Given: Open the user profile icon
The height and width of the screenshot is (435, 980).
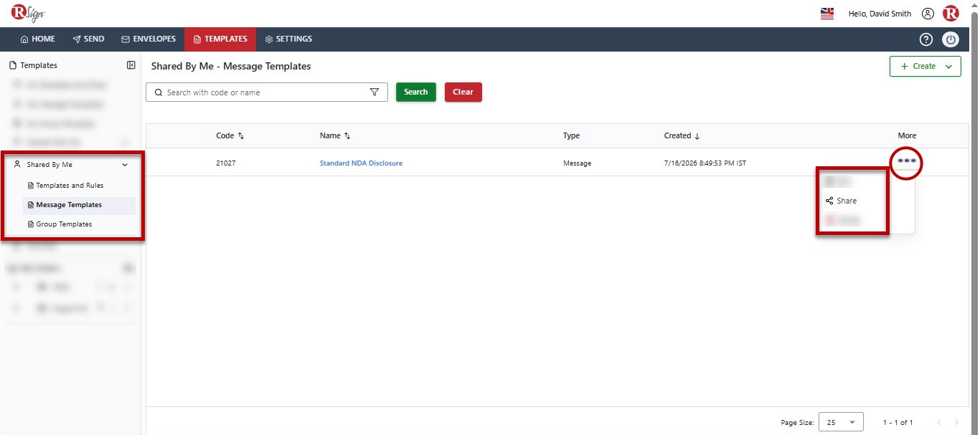Looking at the screenshot, I should click(x=928, y=14).
